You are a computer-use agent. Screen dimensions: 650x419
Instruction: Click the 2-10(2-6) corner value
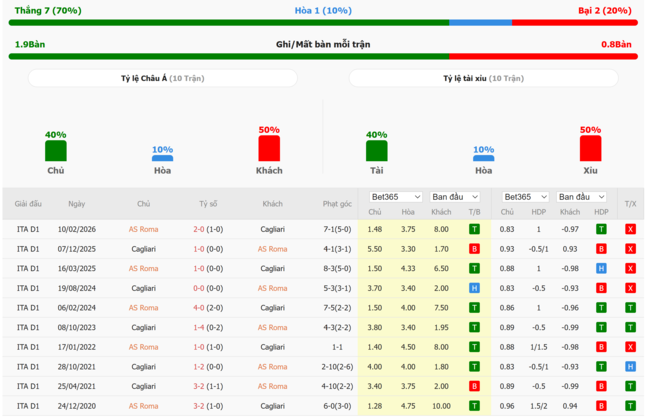[x=337, y=367]
